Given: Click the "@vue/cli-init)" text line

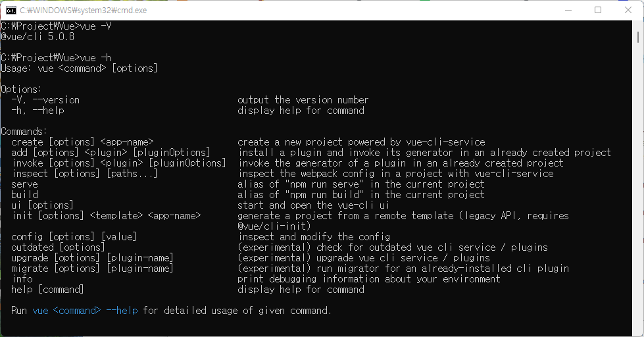Looking at the screenshot, I should (x=274, y=226).
